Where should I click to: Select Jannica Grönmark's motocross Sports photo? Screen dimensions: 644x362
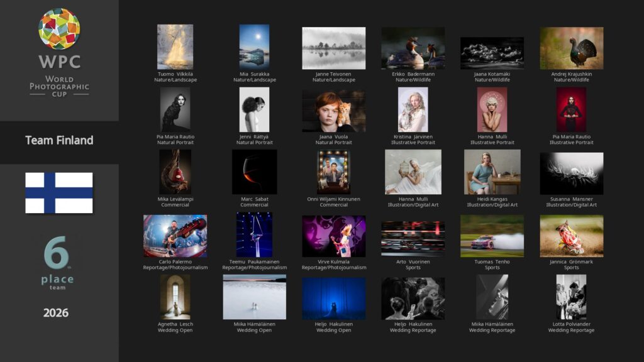pyautogui.click(x=571, y=236)
